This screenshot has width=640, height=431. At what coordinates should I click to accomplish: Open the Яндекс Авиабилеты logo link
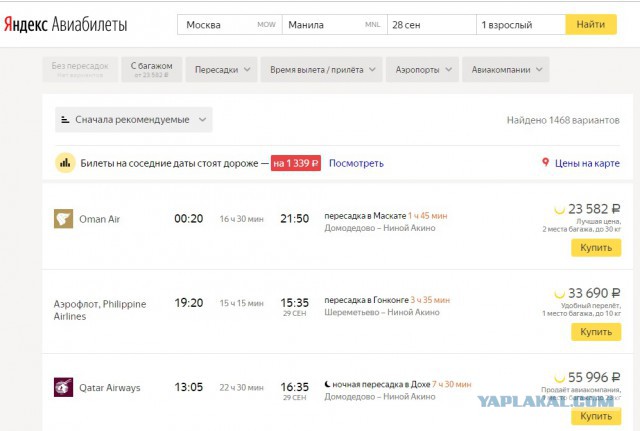coord(66,24)
